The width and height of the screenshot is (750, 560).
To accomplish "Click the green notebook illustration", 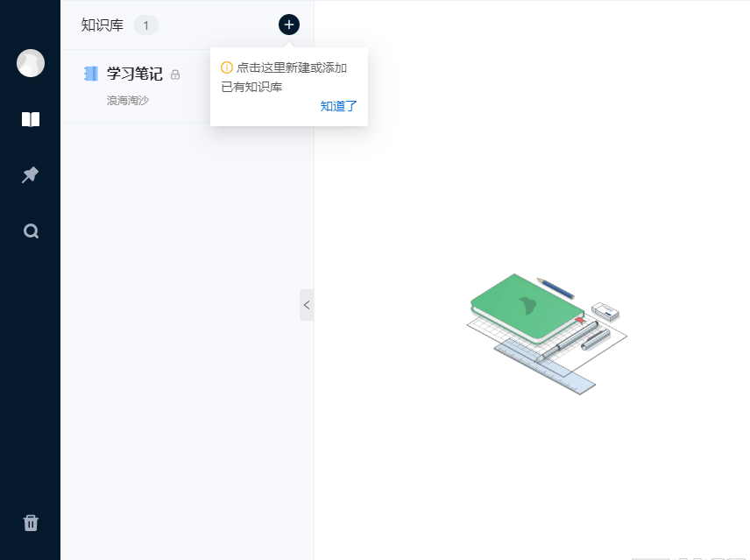I will (x=526, y=307).
